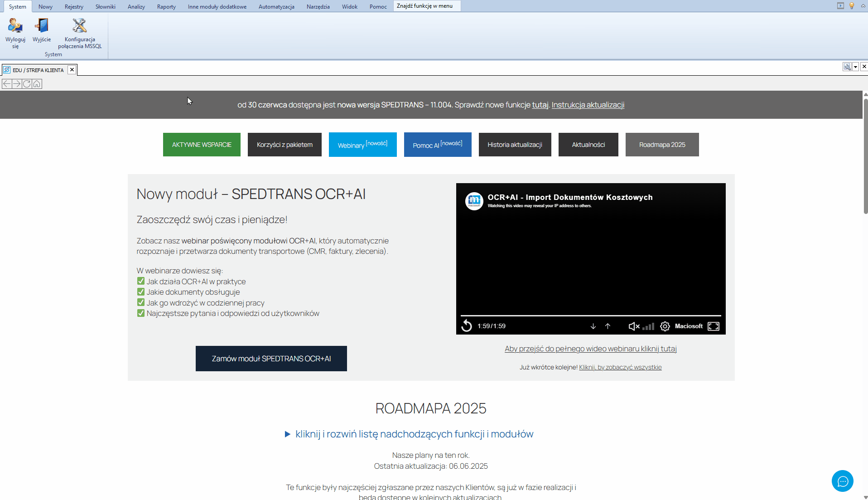Click the wrench tab tools icon
This screenshot has height=500, width=868.
847,67
